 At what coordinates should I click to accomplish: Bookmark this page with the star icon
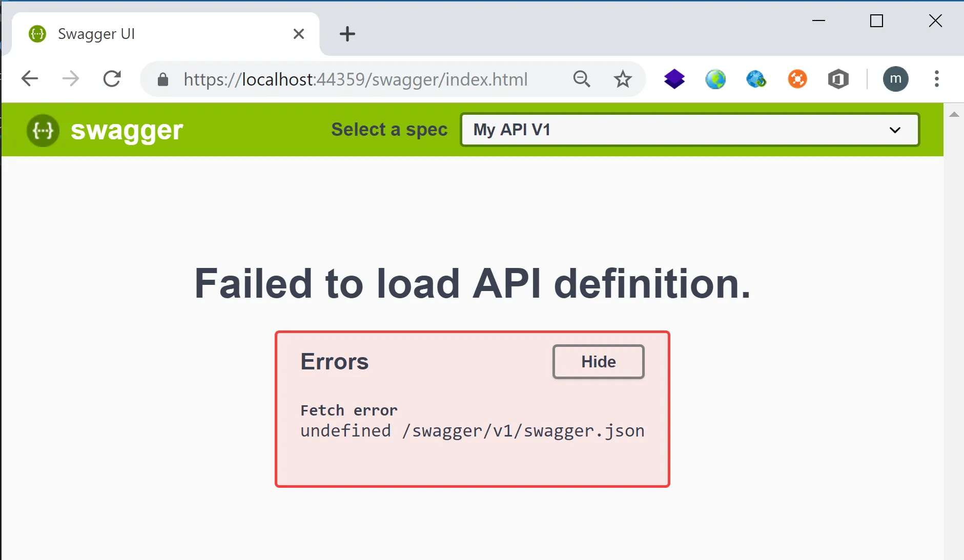(x=623, y=79)
